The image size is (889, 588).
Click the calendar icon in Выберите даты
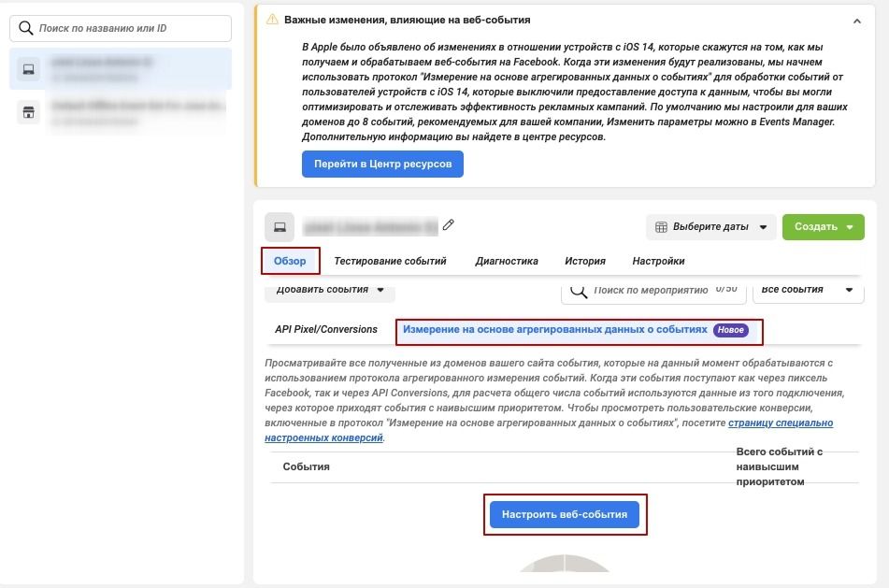(661, 227)
